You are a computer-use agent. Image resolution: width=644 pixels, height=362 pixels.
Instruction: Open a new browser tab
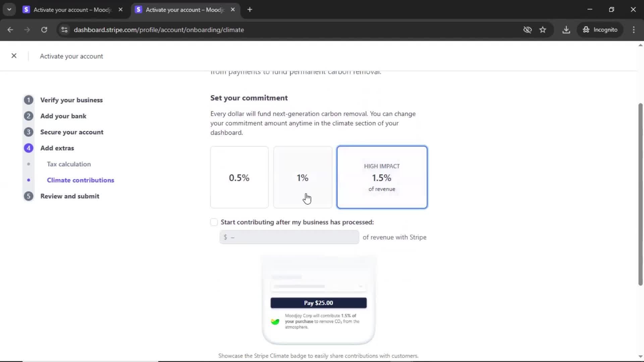pyautogui.click(x=250, y=10)
